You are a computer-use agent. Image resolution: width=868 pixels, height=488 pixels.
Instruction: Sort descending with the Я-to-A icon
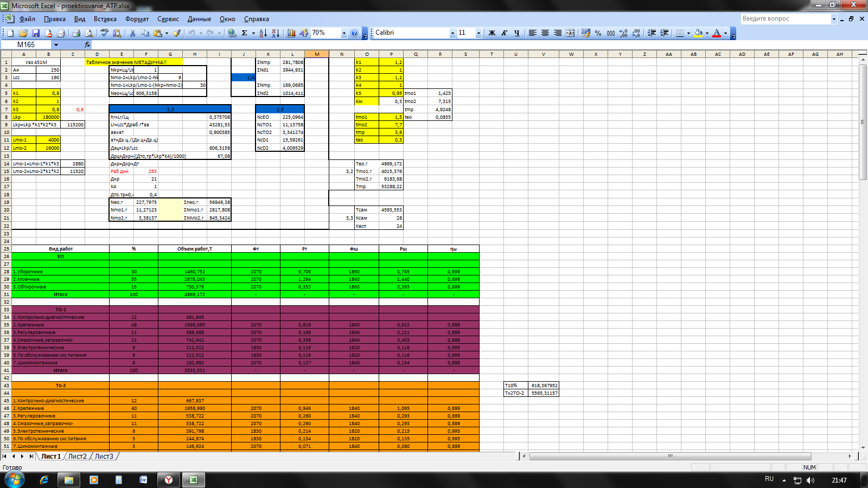276,33
